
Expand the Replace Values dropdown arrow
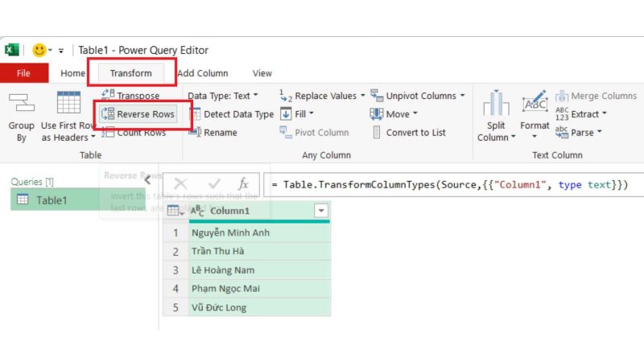[363, 95]
